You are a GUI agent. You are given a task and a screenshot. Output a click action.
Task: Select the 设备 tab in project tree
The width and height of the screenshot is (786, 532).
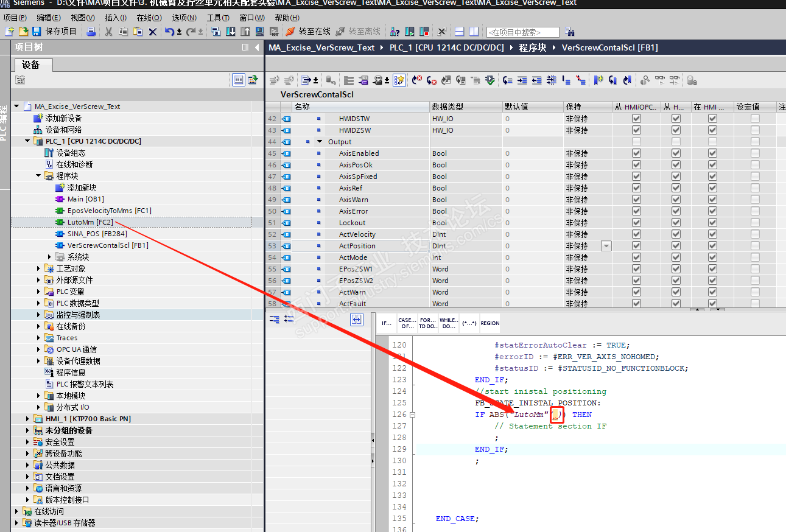(x=30, y=65)
